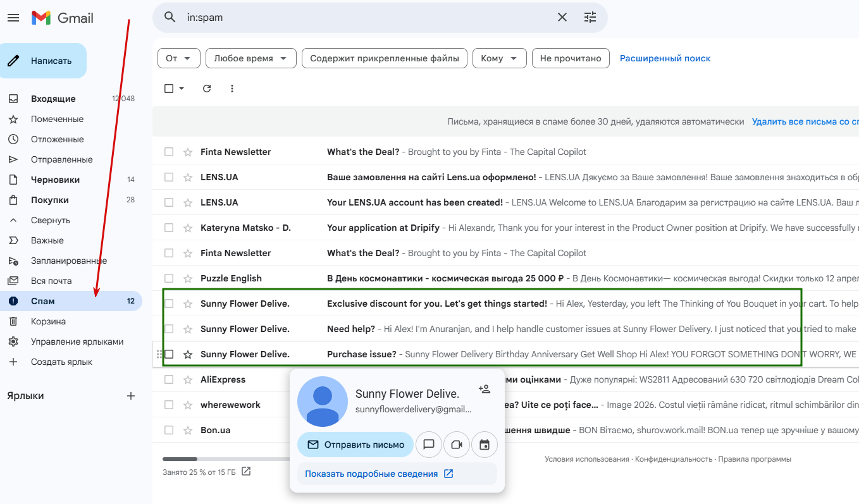Open Условия использования link
The image size is (859, 504).
(x=586, y=459)
